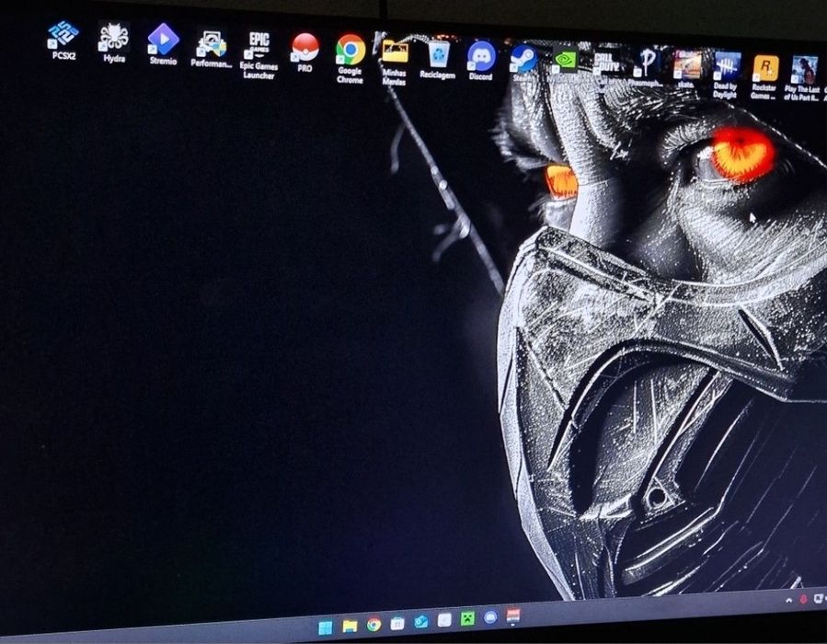Viewport: 827px width, 644px height.
Task: Open Minecraft creeper icon in taskbar
Action: [x=468, y=618]
